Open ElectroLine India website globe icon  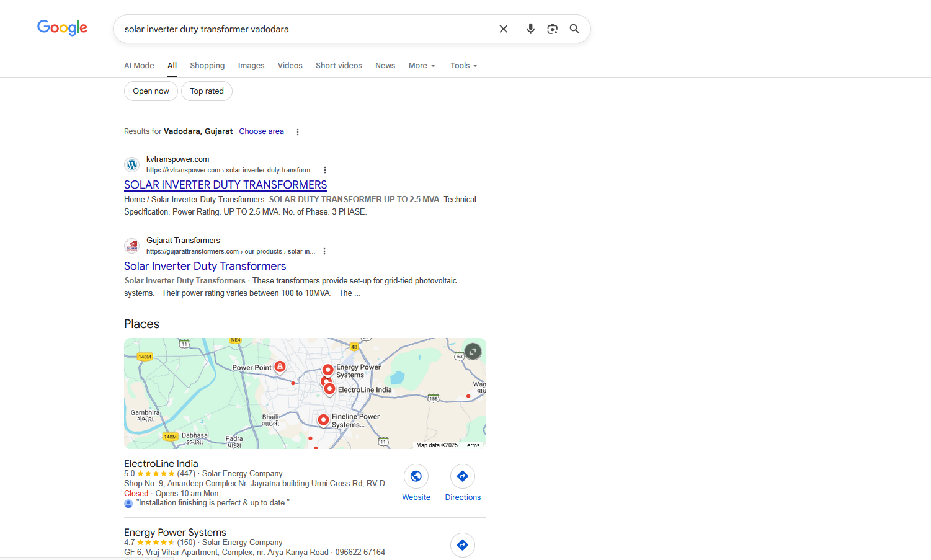click(416, 476)
